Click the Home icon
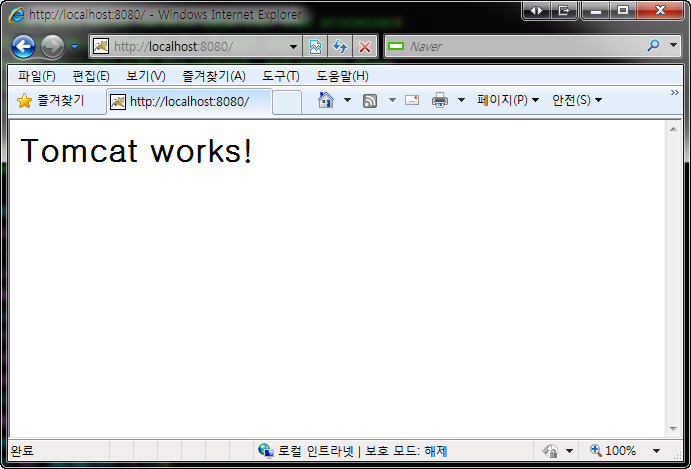 coord(326,100)
